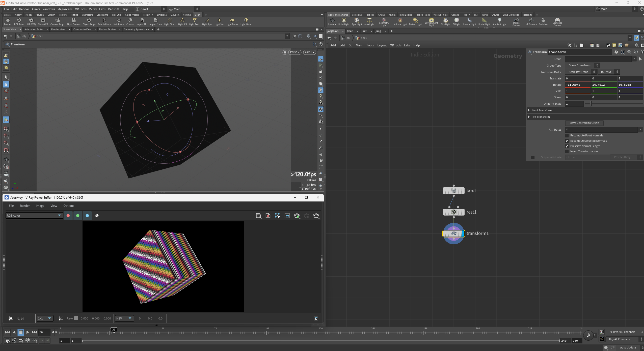Image resolution: width=644 pixels, height=351 pixels.
Task: Click the obj path segment in network editor
Action: [x=348, y=38]
